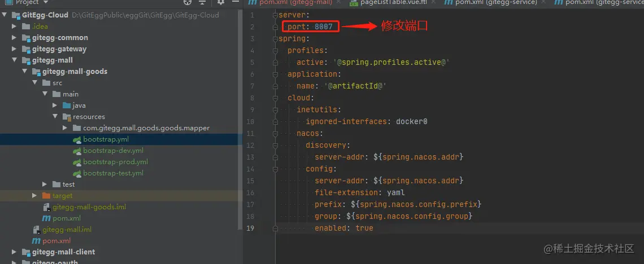This screenshot has height=264, width=644.
Task: Click the port value 8007
Action: [324, 27]
